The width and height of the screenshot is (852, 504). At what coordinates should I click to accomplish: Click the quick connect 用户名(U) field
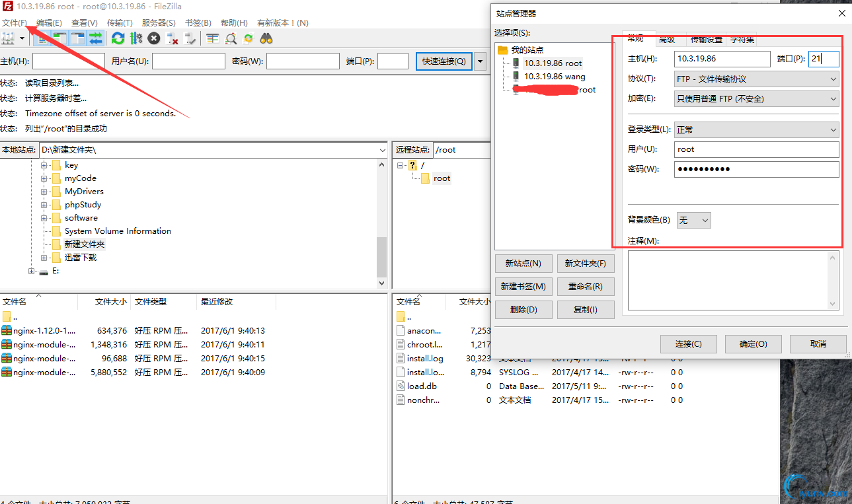[x=189, y=61]
